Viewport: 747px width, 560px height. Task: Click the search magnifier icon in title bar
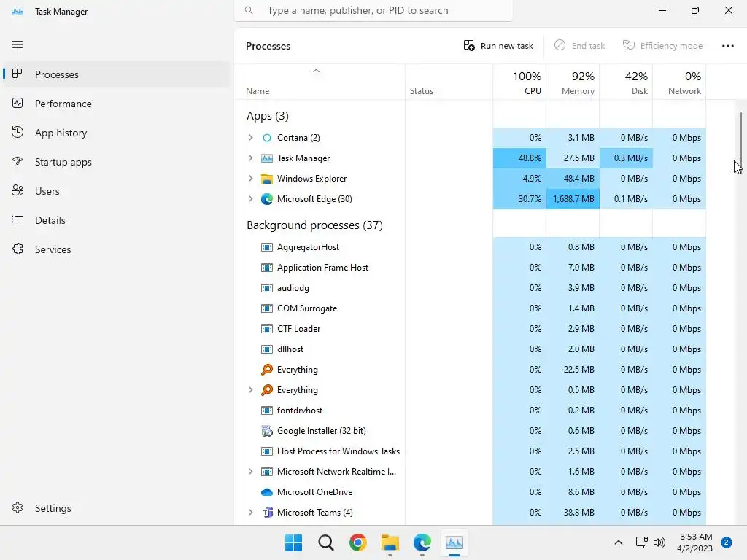(x=249, y=10)
